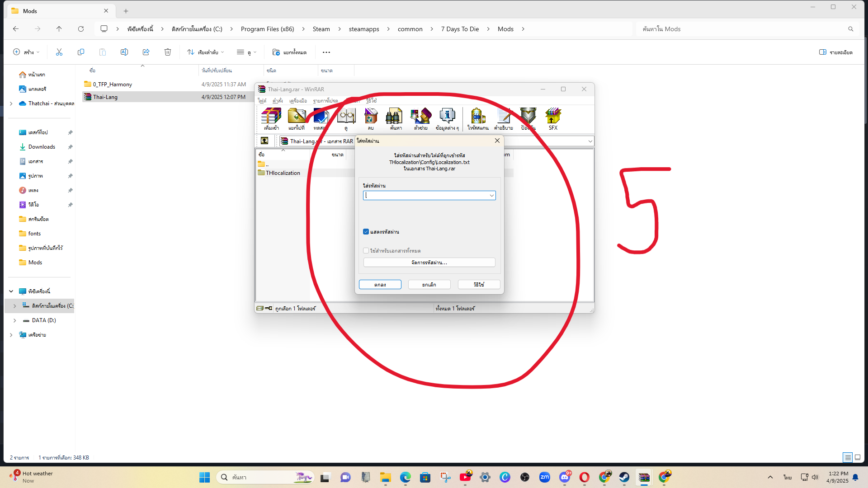Open WinRAR's Wizard (ตัวช่วย) icon

point(420,119)
